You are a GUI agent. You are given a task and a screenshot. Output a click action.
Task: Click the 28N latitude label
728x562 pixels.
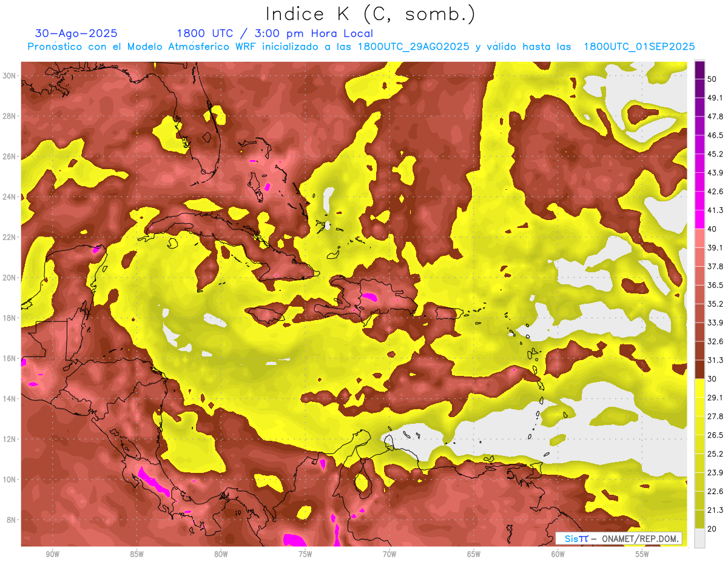pyautogui.click(x=9, y=116)
